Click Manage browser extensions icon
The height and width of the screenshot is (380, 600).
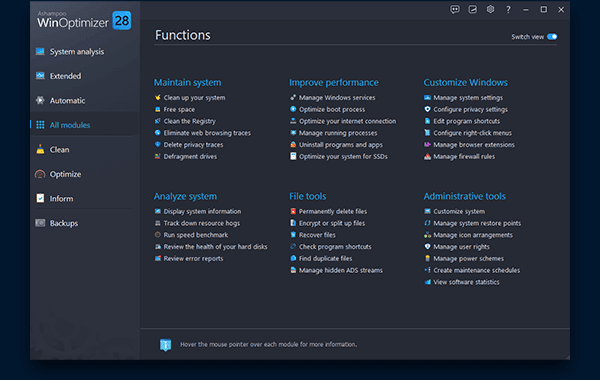pos(427,145)
